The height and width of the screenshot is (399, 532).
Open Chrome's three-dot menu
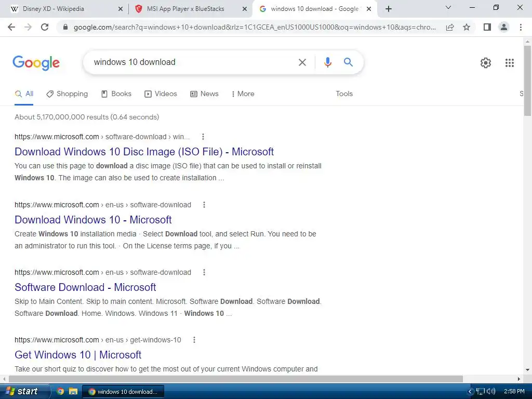[521, 27]
